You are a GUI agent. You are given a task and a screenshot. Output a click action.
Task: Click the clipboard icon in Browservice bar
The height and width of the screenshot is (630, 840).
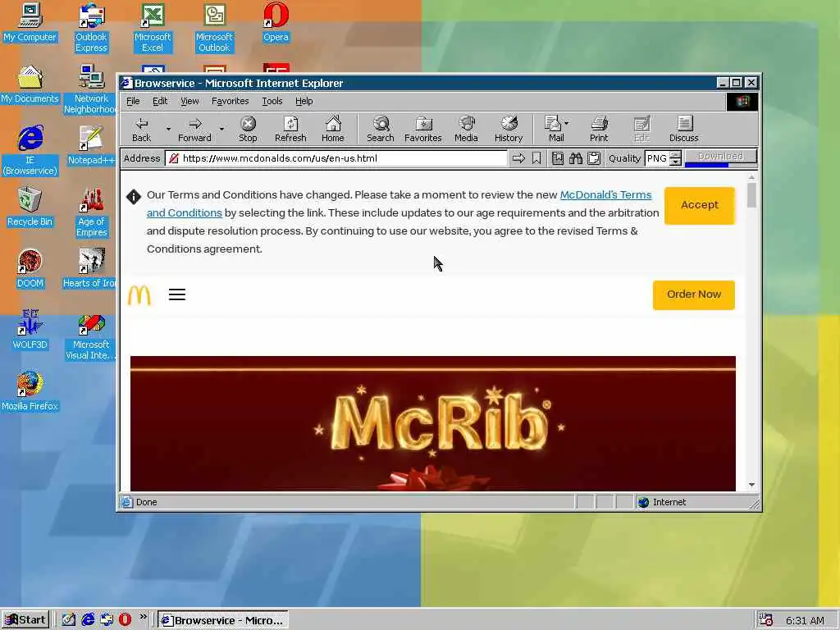tap(594, 158)
